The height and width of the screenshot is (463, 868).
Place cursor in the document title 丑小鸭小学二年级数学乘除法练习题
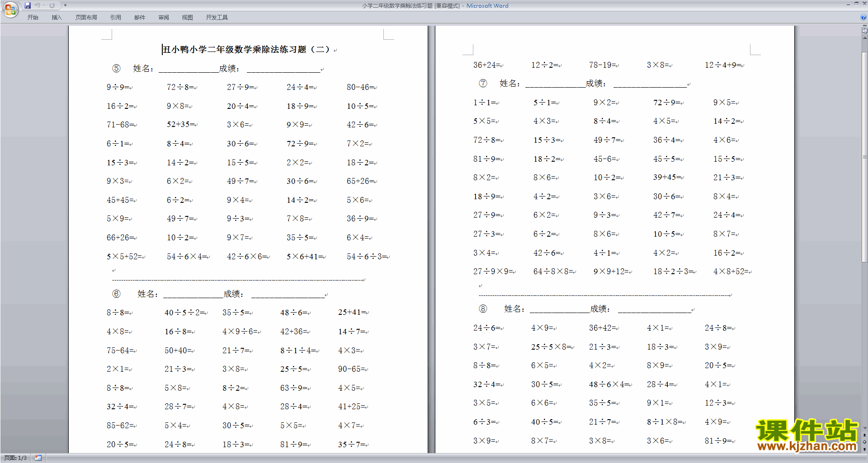[234, 50]
